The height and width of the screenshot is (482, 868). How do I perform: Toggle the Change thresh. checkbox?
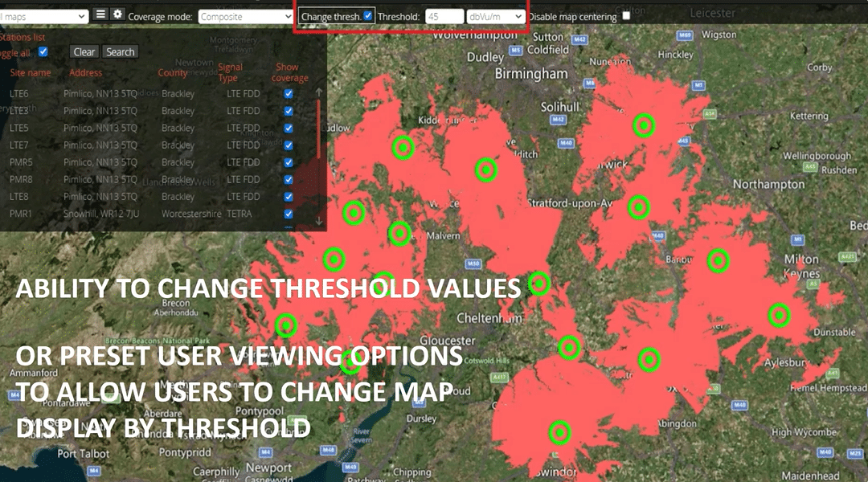pyautogui.click(x=367, y=15)
